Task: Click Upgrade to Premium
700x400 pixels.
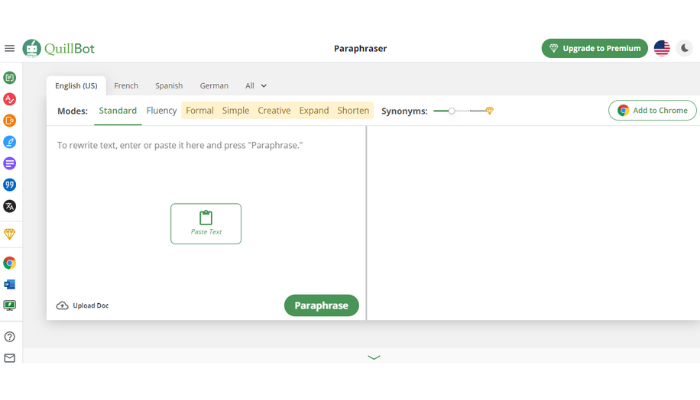Action: coord(595,48)
